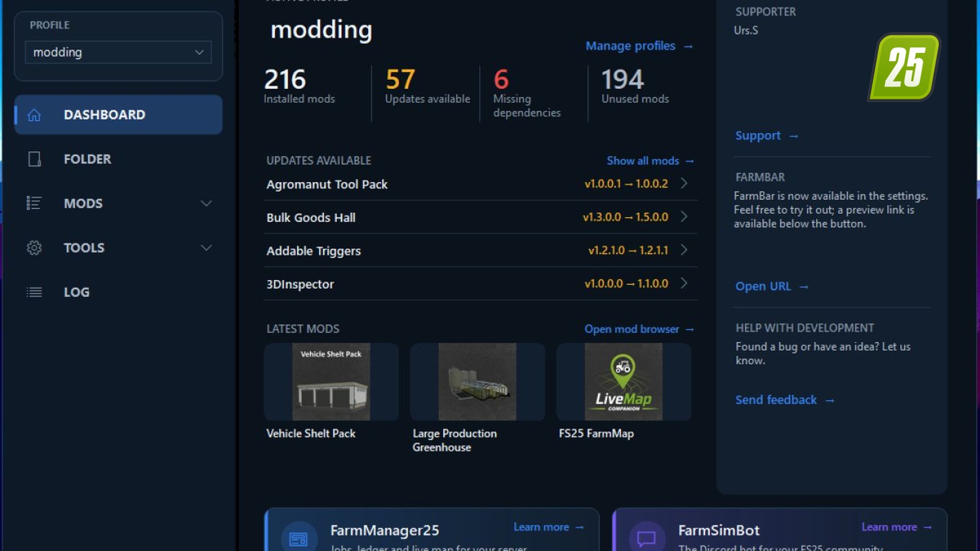Open the Vehicle Shelt Pack thumbnail

tap(331, 382)
